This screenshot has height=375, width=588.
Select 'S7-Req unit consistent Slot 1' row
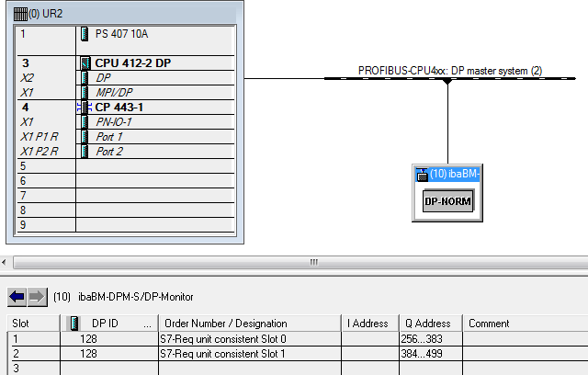point(298,354)
